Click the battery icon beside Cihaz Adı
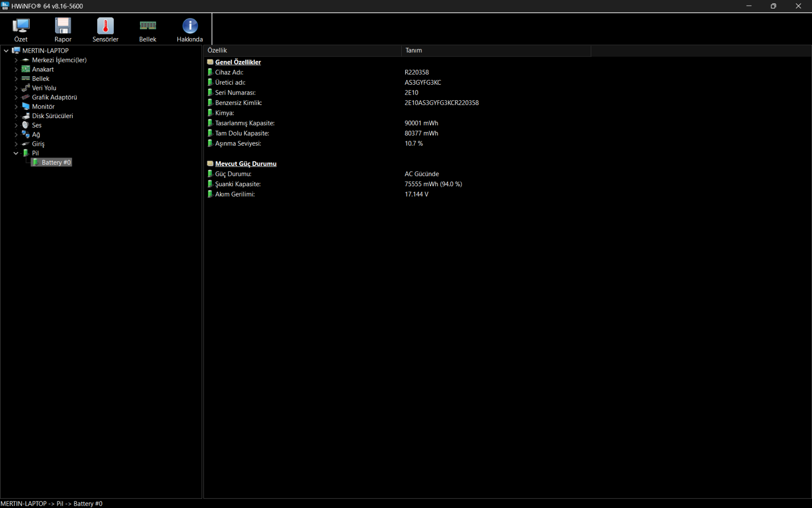The height and width of the screenshot is (508, 812). (x=210, y=72)
